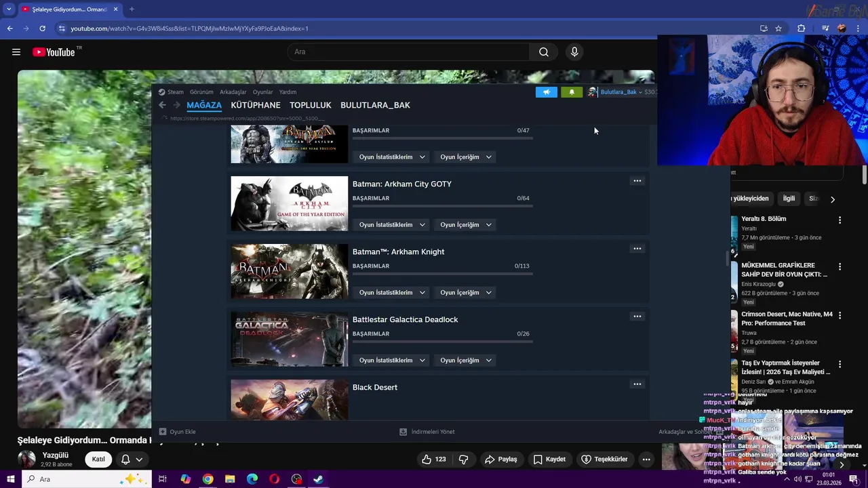
Task: Expand Oyun İstatistiklerim for Battlestar Galactica
Action: 392,361
